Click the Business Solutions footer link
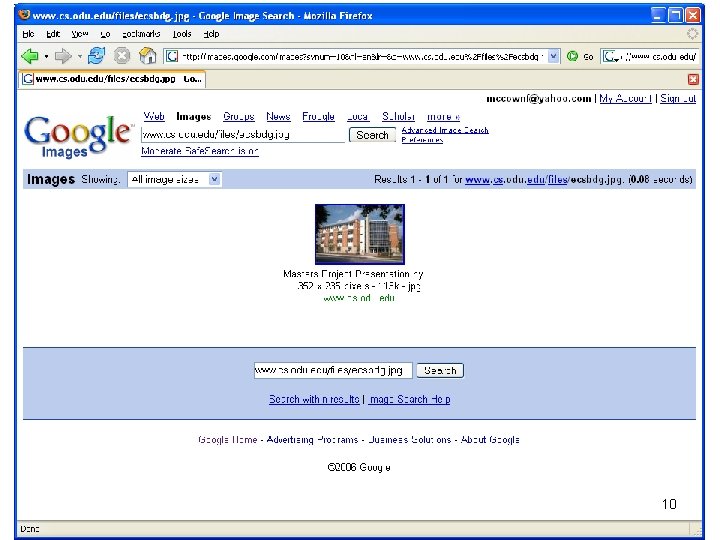This screenshot has width=720, height=540. click(410, 439)
